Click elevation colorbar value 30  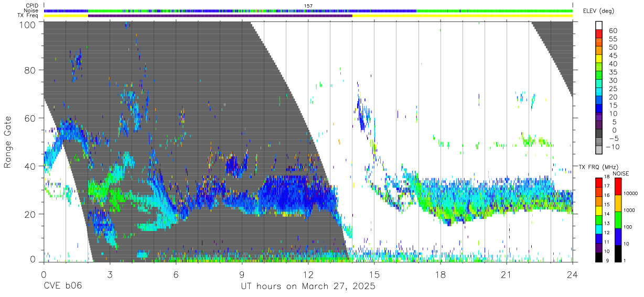(x=614, y=80)
